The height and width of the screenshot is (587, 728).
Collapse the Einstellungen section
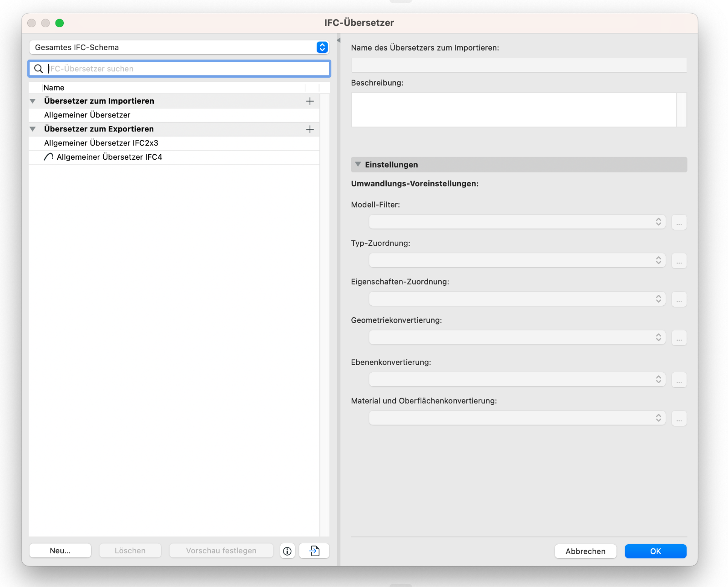point(358,164)
